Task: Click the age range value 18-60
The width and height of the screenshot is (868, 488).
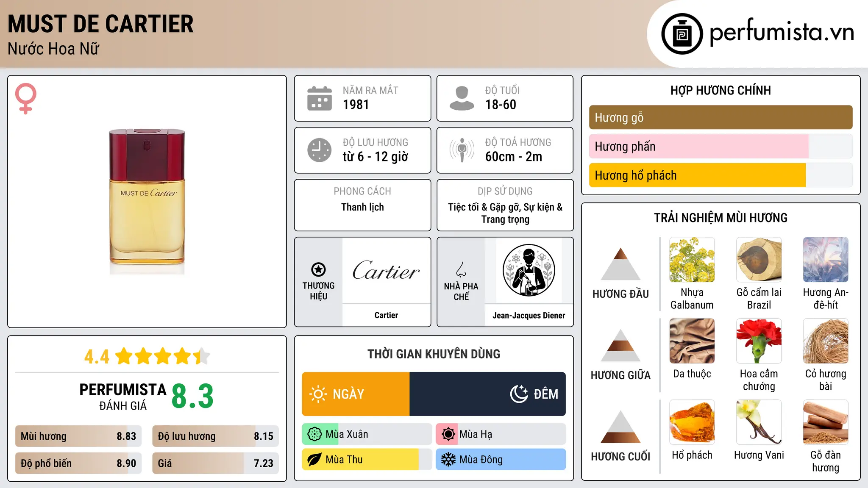Action: pos(501,105)
